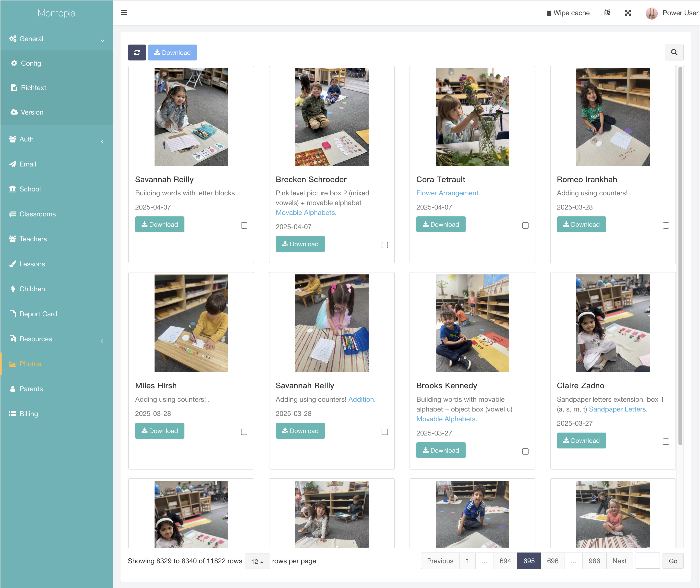Image resolution: width=700 pixels, height=588 pixels.
Task: Click the Wipe cache trash icon
Action: (x=549, y=13)
